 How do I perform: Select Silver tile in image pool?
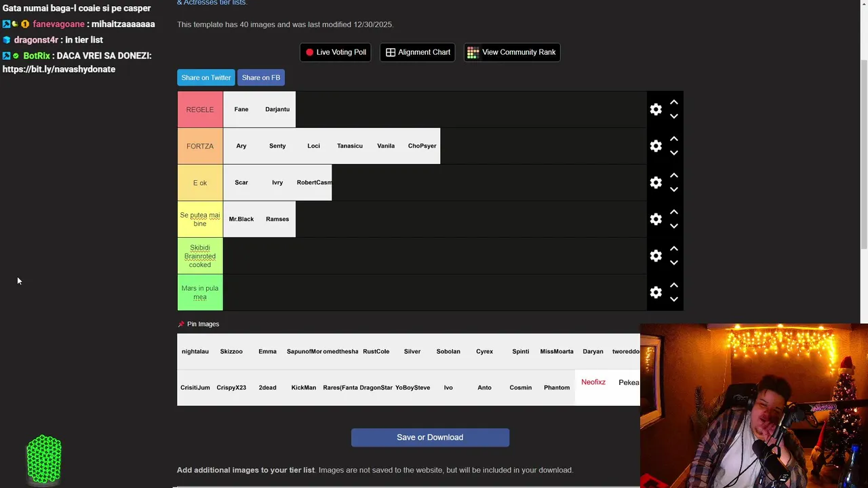coord(412,351)
